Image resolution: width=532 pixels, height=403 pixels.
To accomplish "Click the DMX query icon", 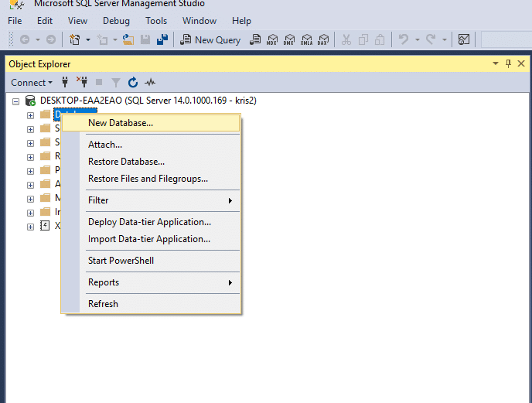I will [289, 40].
